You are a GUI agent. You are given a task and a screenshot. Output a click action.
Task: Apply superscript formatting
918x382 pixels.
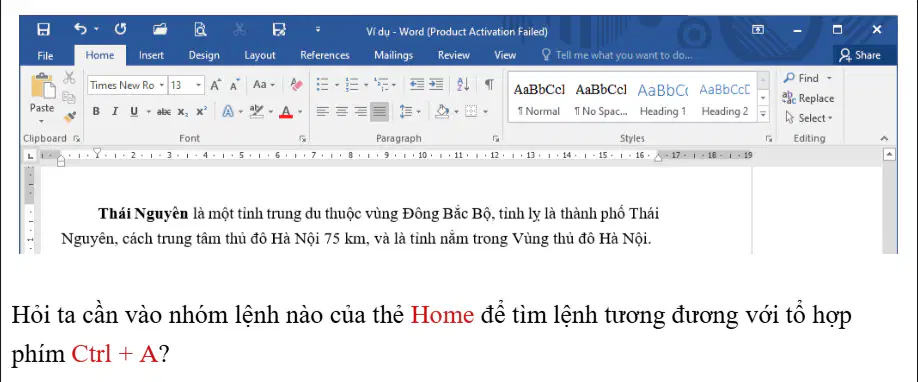[x=201, y=111]
